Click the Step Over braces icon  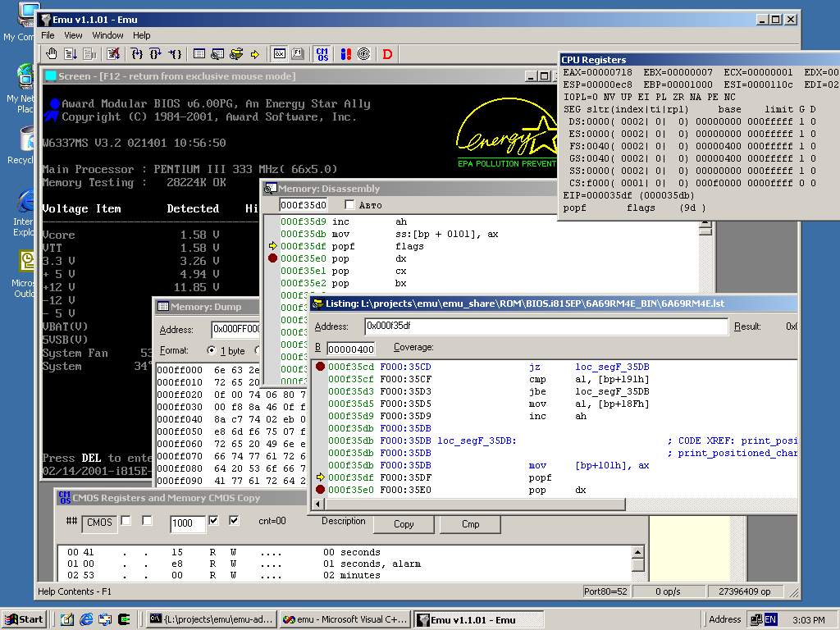pyautogui.click(x=155, y=53)
